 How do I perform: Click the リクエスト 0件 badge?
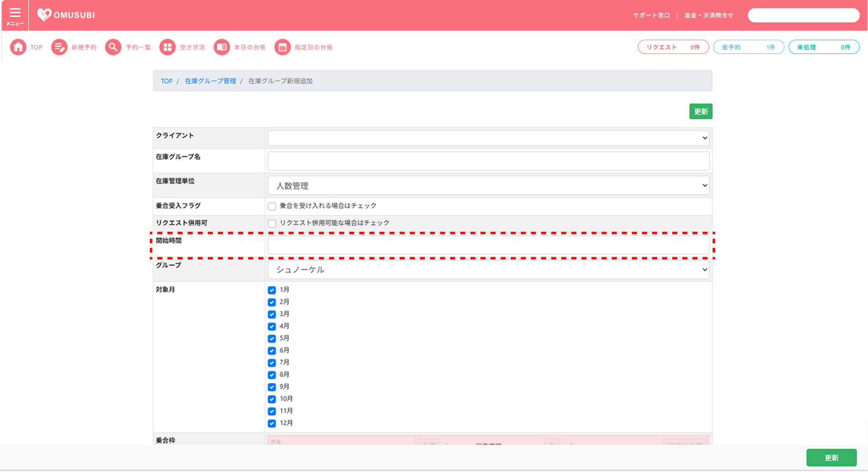coord(673,47)
